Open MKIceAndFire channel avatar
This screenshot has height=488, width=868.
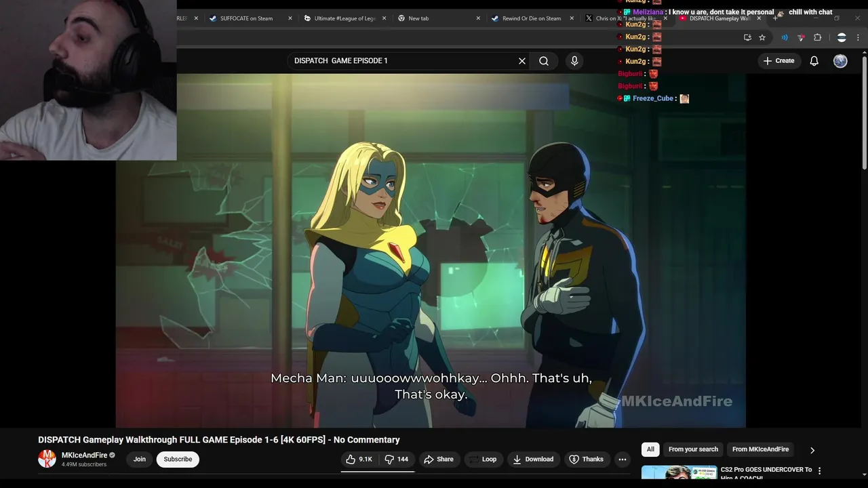coord(47,459)
